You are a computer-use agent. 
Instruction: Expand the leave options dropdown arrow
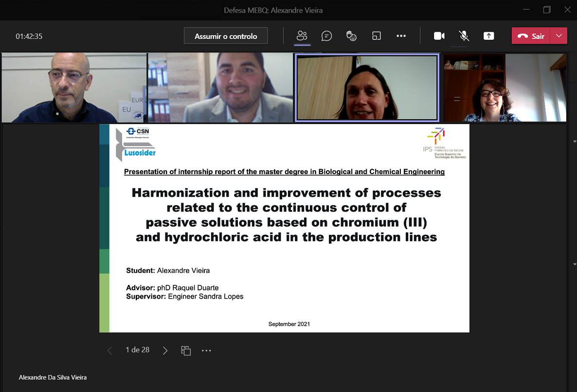559,36
